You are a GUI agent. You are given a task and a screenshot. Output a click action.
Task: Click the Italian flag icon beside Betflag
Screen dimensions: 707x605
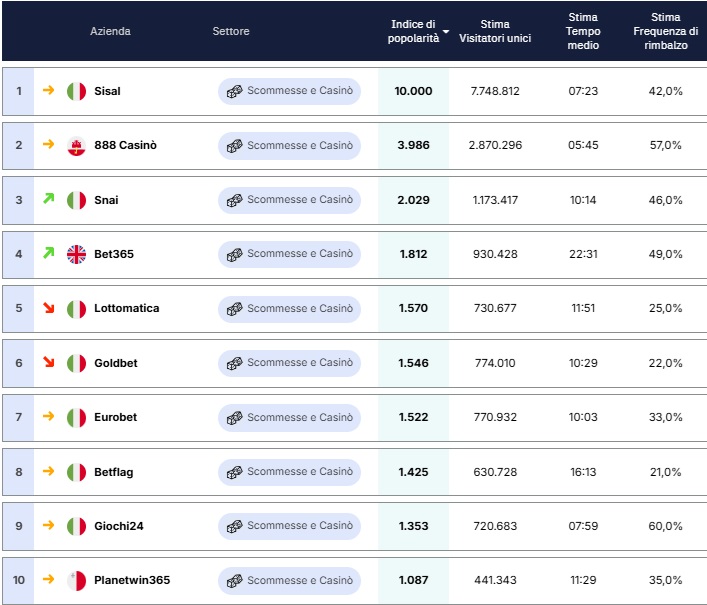click(x=76, y=472)
